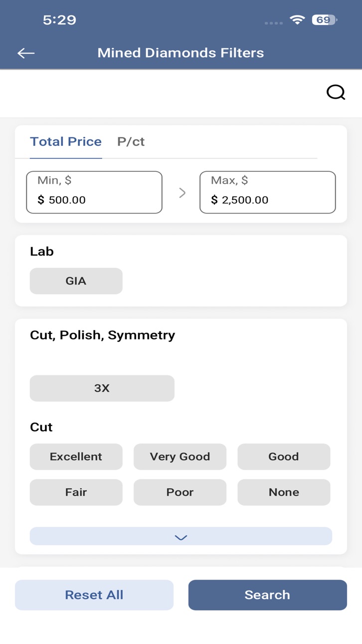
Task: Switch to the Total Price tab
Action: (66, 142)
